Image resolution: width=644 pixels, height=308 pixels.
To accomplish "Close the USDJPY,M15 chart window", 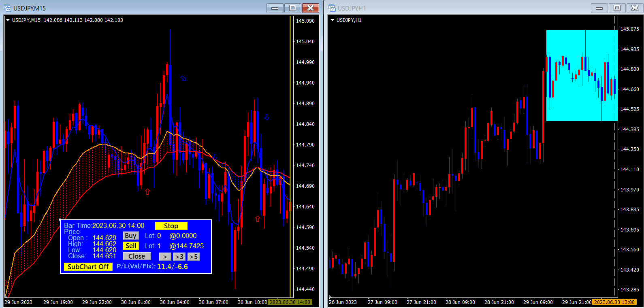I will point(310,8).
